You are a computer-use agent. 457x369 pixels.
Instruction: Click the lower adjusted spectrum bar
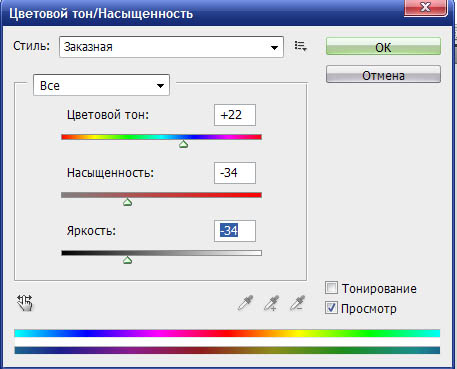(227, 350)
